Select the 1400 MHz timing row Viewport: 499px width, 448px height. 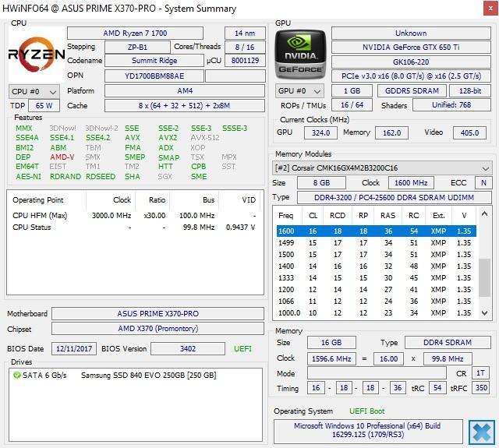[x=376, y=266]
